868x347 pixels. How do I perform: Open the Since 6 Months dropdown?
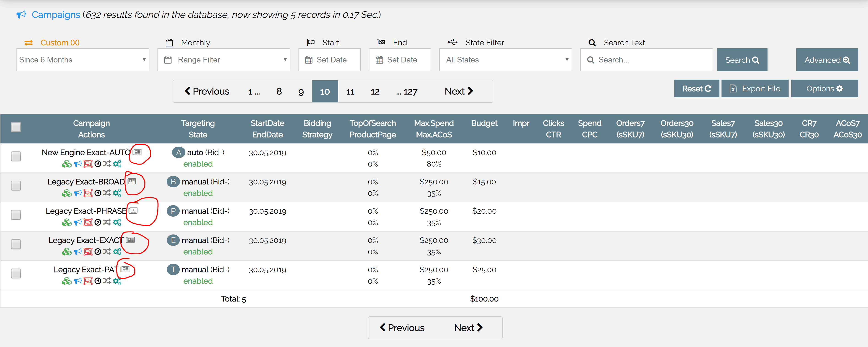pos(83,60)
